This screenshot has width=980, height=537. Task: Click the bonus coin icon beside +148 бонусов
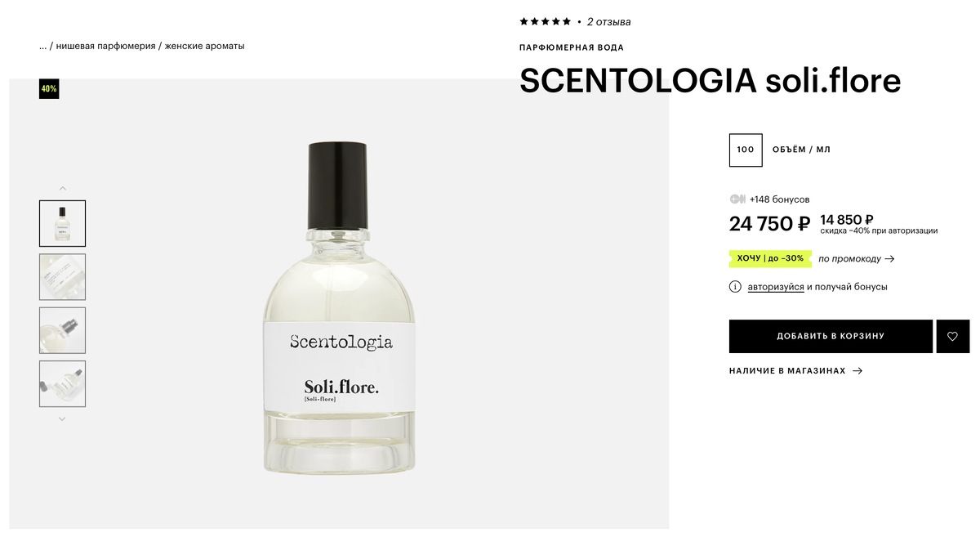pos(737,199)
